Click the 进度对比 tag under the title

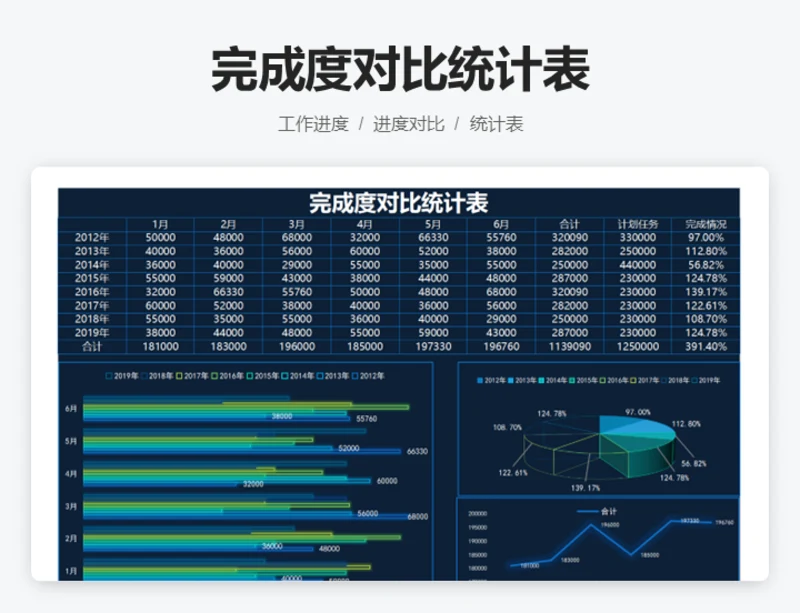pyautogui.click(x=409, y=124)
